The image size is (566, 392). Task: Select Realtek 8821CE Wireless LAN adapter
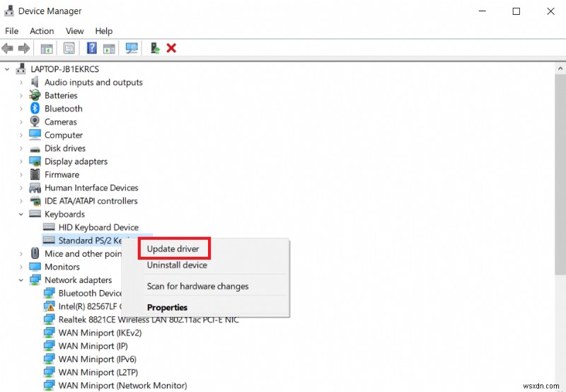(x=149, y=320)
